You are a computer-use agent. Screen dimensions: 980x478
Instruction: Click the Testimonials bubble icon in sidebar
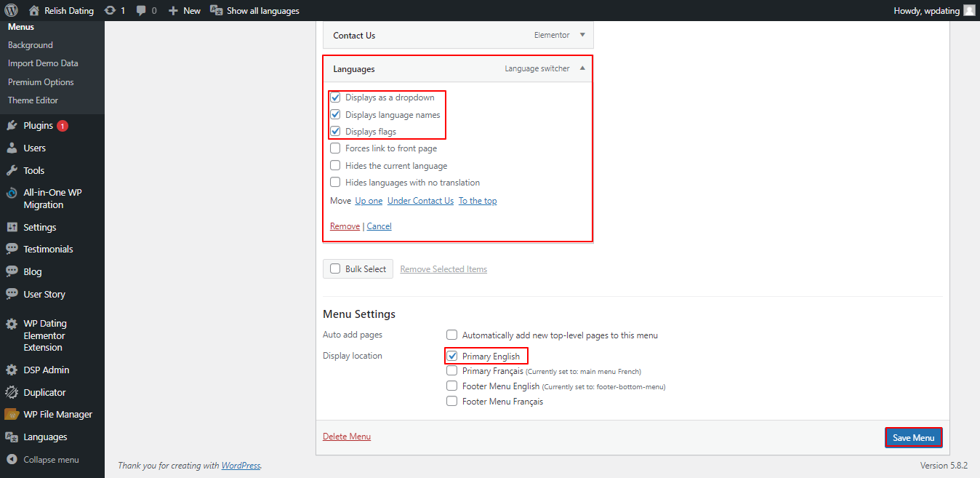click(x=12, y=249)
